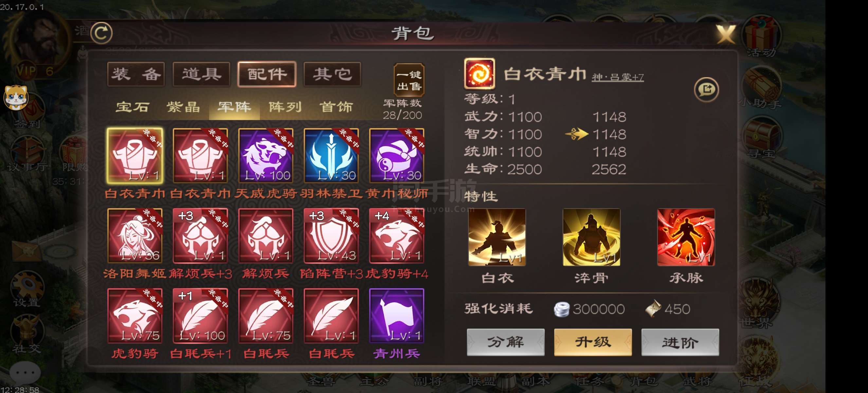Click the 一键出售 sell-all button
The height and width of the screenshot is (393, 868).
point(409,80)
